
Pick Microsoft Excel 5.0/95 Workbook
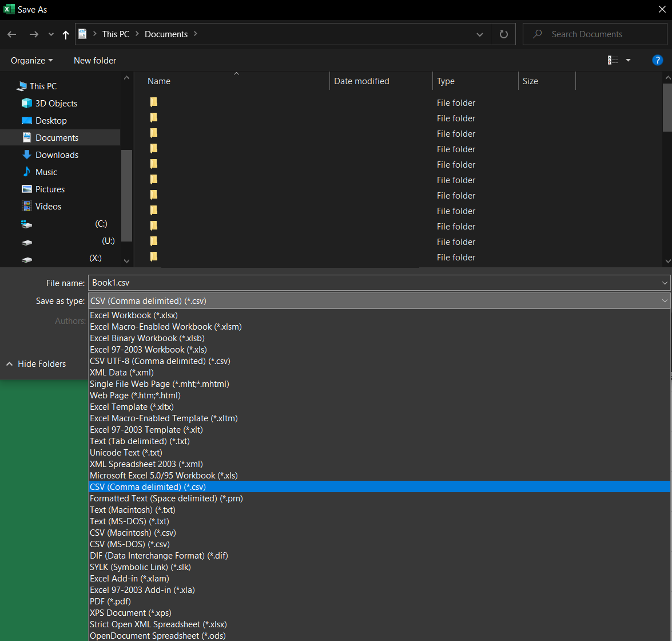coord(379,476)
